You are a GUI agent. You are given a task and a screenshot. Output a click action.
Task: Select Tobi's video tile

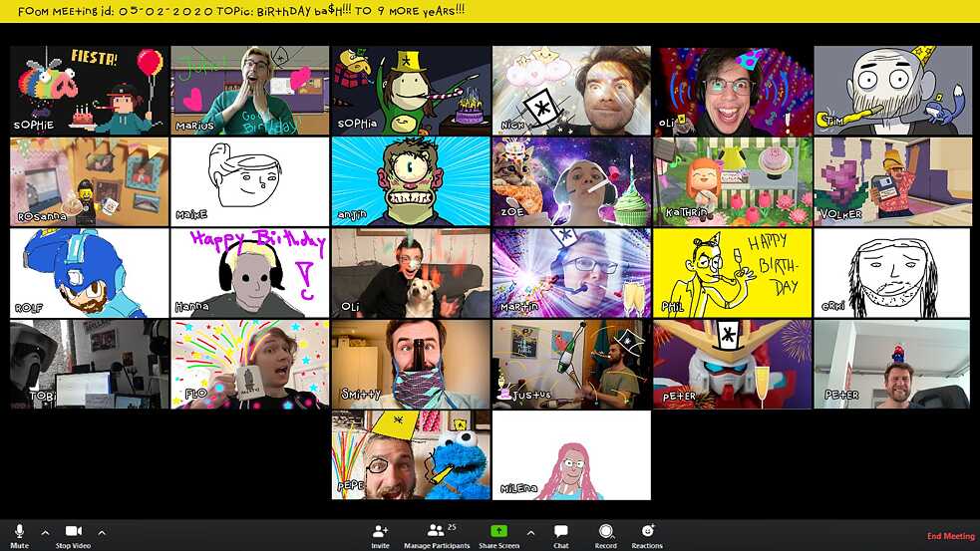(x=90, y=365)
